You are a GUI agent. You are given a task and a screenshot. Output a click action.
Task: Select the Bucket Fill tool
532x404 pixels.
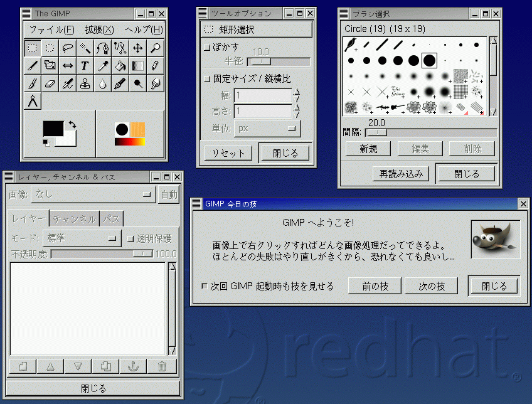pos(120,65)
